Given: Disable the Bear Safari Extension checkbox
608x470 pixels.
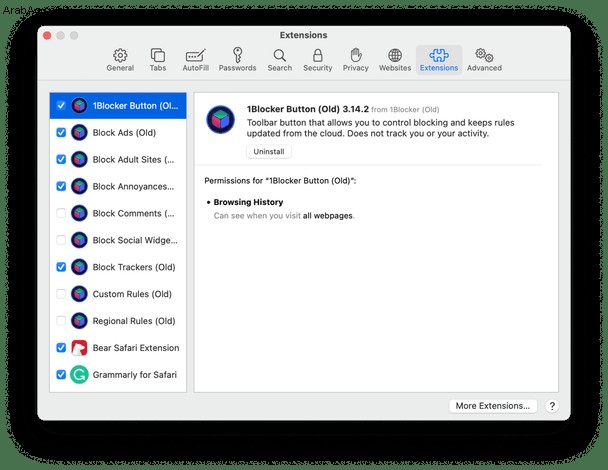Looking at the screenshot, I should point(61,348).
